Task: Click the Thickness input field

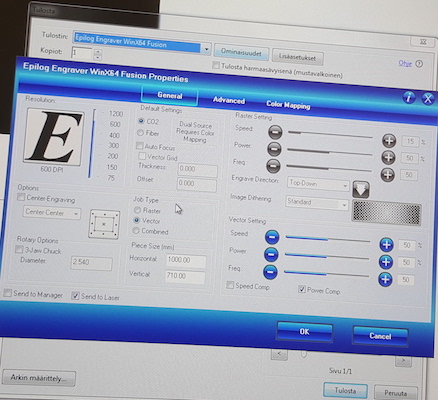Action: [197, 170]
